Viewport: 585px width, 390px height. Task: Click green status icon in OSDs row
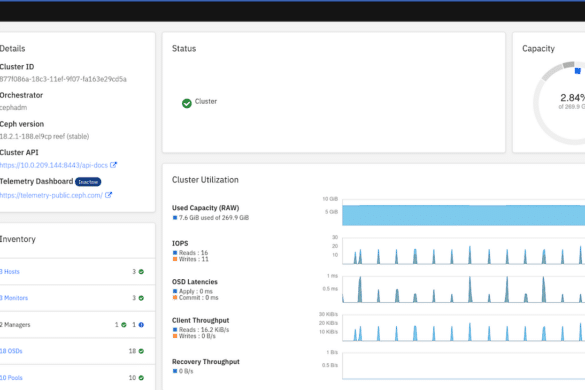[x=141, y=351]
